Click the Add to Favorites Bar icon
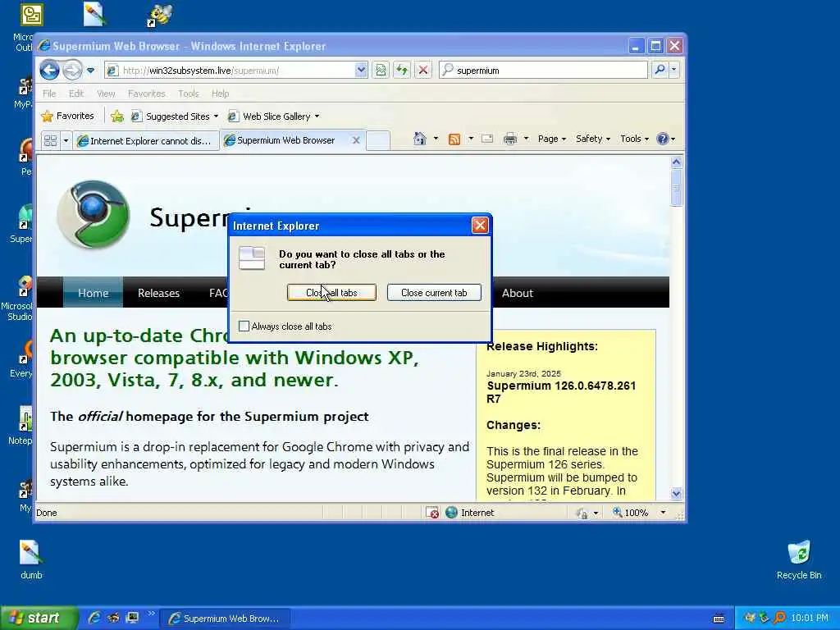The height and width of the screenshot is (630, 840). click(117, 116)
